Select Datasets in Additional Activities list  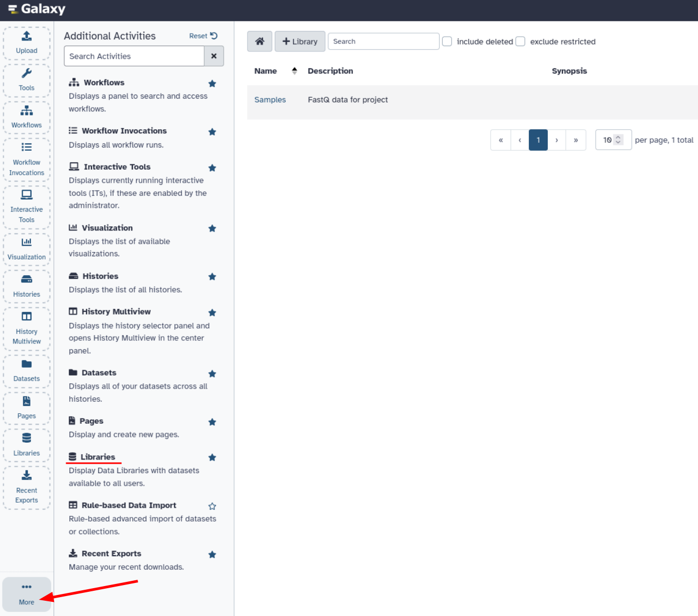(x=99, y=373)
